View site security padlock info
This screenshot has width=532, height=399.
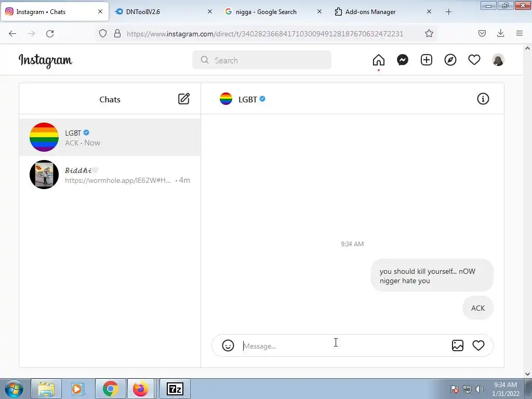pyautogui.click(x=117, y=33)
